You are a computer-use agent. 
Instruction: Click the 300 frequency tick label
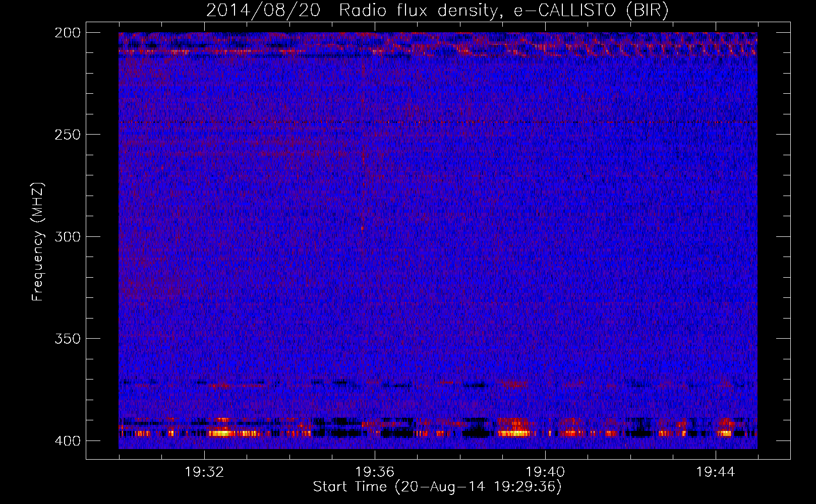(x=67, y=236)
